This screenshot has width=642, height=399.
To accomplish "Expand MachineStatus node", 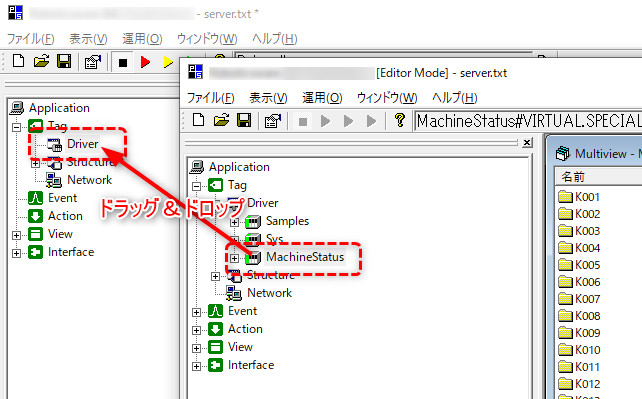I will 234,258.
